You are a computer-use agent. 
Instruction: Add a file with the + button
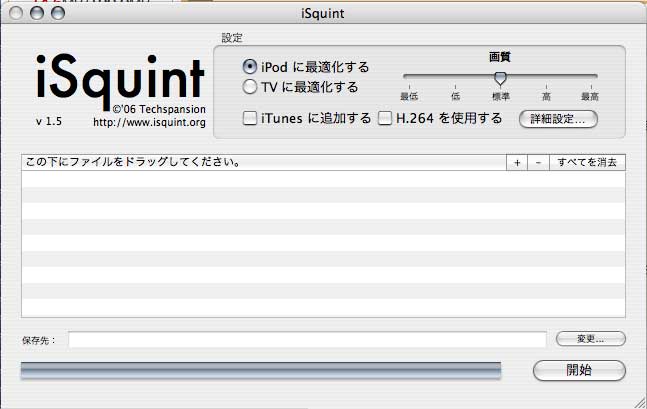tap(517, 163)
